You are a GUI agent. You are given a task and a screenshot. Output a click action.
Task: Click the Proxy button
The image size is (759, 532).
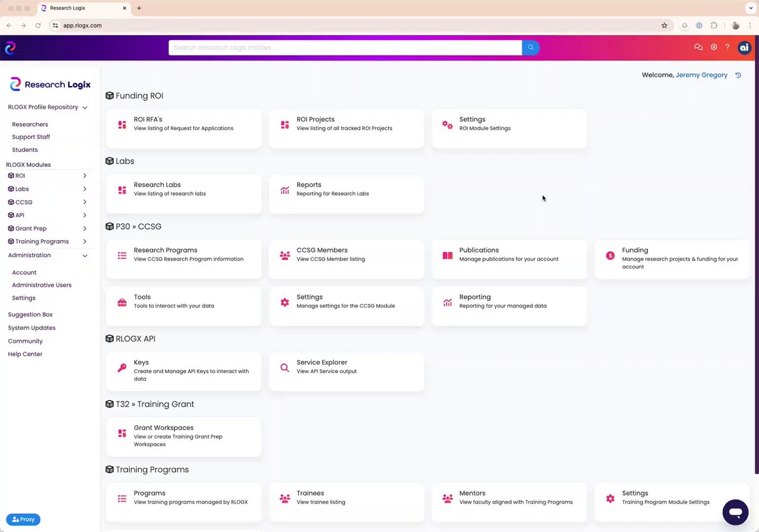pyautogui.click(x=23, y=520)
